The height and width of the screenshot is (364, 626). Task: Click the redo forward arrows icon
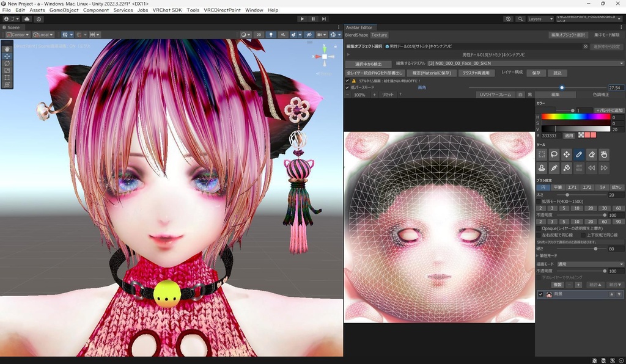[604, 168]
